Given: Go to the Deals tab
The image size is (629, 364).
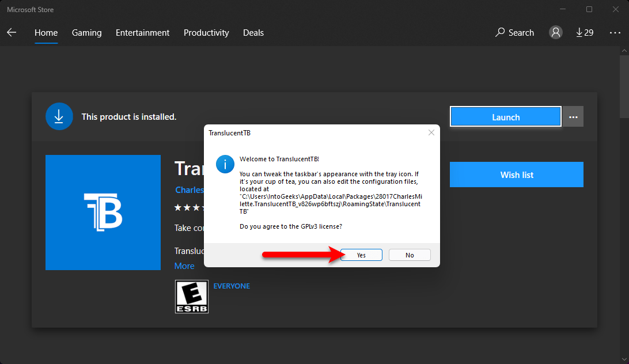Looking at the screenshot, I should pyautogui.click(x=253, y=32).
